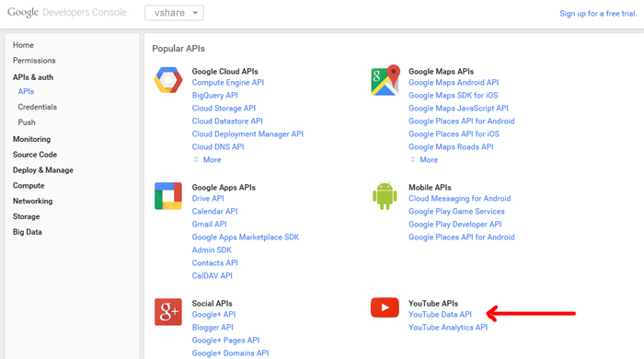Open Drive API link
Image resolution: width=644 pixels, height=359 pixels.
pyautogui.click(x=208, y=199)
